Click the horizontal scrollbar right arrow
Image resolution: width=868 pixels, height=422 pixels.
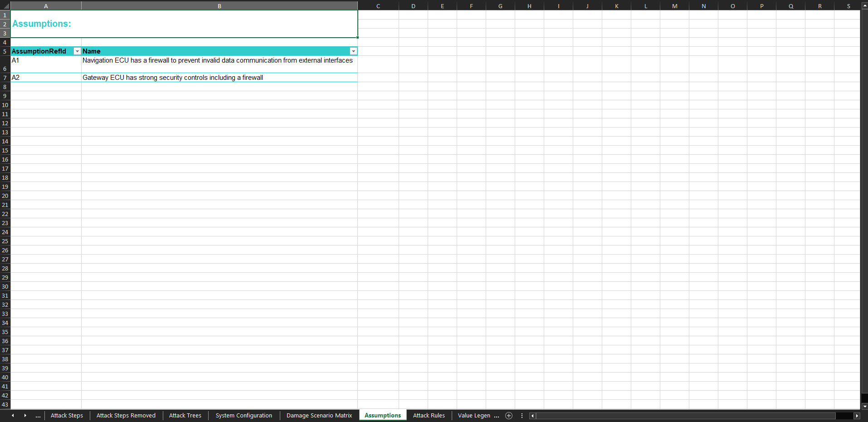(857, 416)
